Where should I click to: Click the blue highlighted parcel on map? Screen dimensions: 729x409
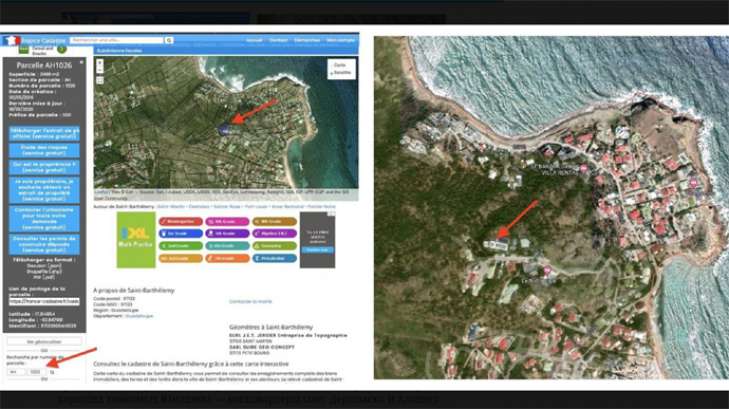(229, 129)
